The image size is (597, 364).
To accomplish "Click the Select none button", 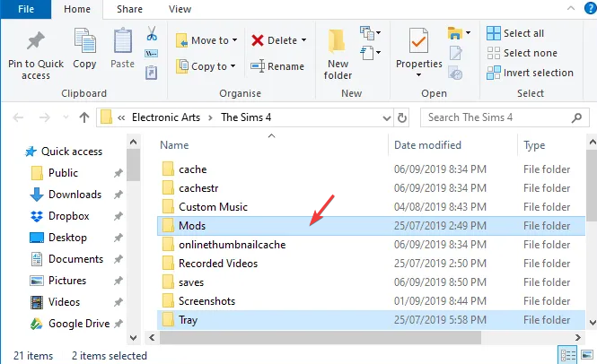I will (522, 53).
